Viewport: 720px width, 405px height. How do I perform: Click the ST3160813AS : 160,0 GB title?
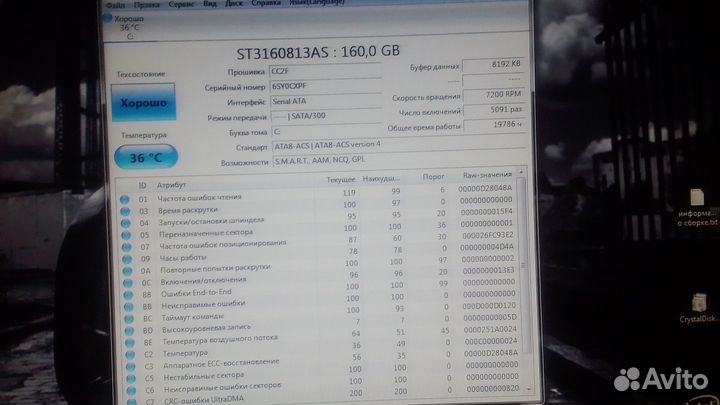[x=318, y=52]
